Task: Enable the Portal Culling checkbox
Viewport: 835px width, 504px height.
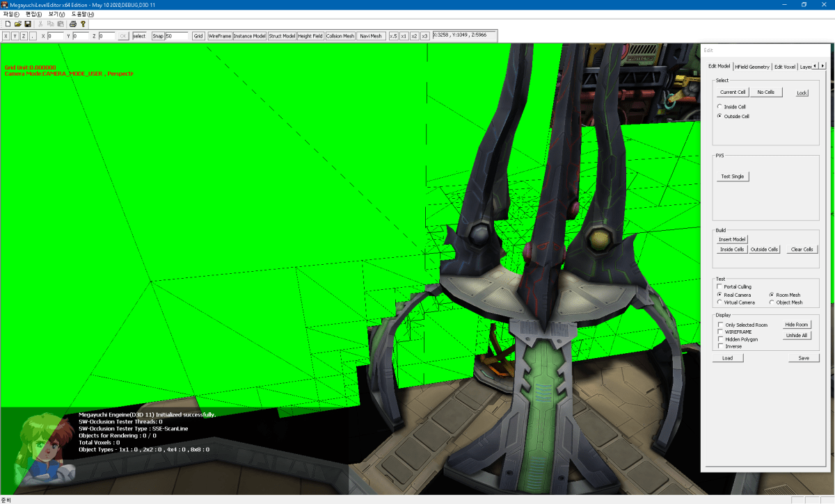Action: pos(719,286)
